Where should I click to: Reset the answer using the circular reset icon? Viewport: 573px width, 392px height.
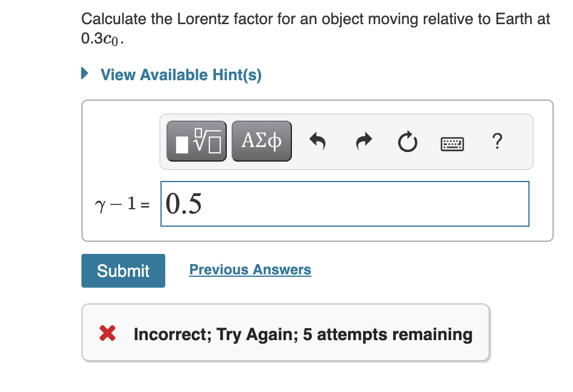(407, 141)
